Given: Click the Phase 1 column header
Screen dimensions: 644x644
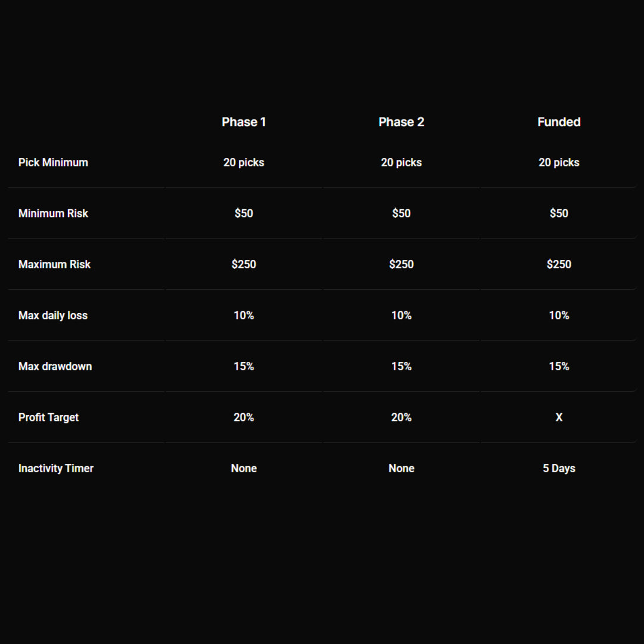Looking at the screenshot, I should click(243, 122).
